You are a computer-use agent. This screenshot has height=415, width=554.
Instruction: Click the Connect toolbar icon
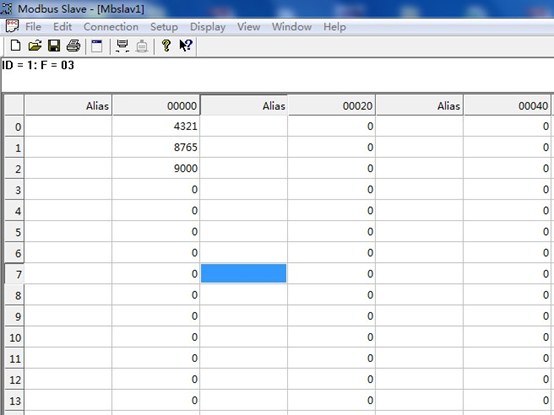[x=123, y=46]
